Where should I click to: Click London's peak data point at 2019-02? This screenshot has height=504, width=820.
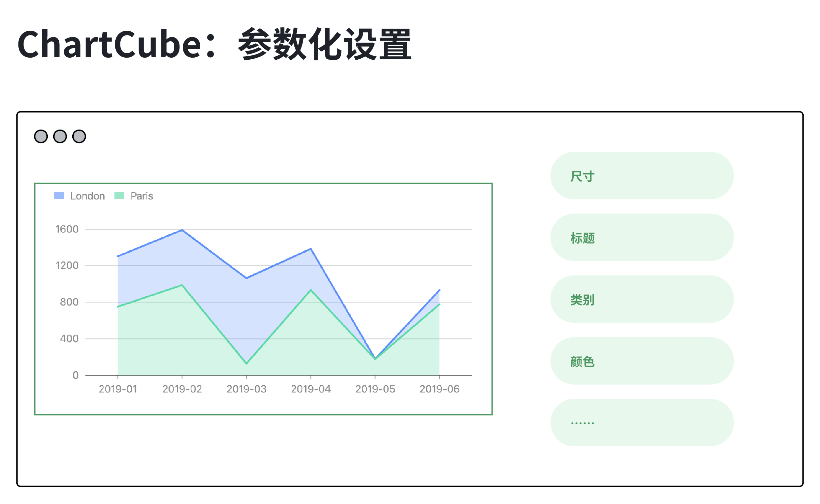[x=182, y=230]
